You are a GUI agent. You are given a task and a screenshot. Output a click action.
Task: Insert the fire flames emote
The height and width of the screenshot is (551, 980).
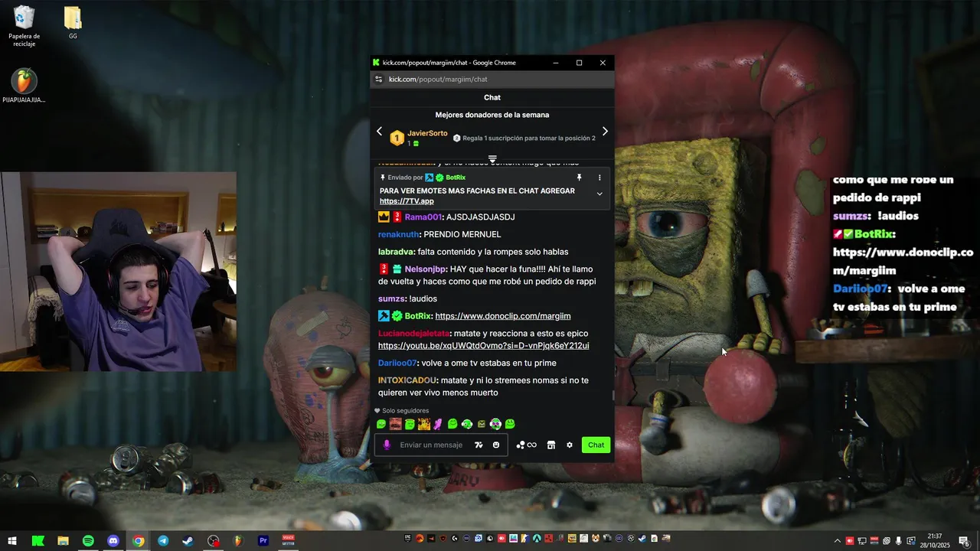point(423,424)
